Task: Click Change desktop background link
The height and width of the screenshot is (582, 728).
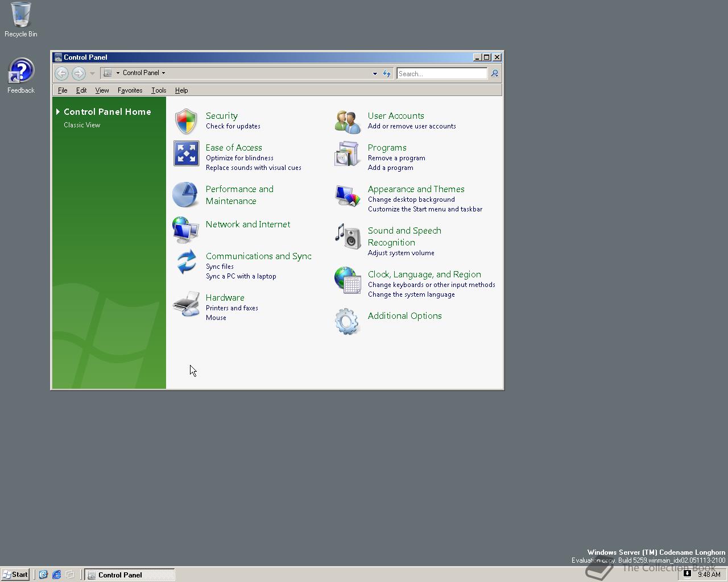Action: click(411, 199)
